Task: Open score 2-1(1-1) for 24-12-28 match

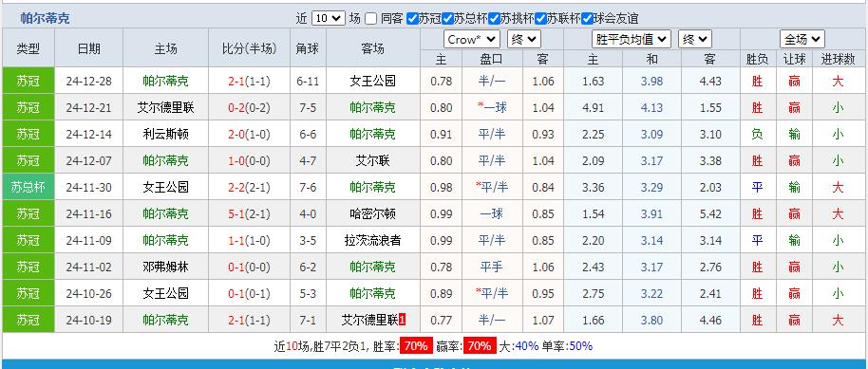Action: (x=249, y=82)
